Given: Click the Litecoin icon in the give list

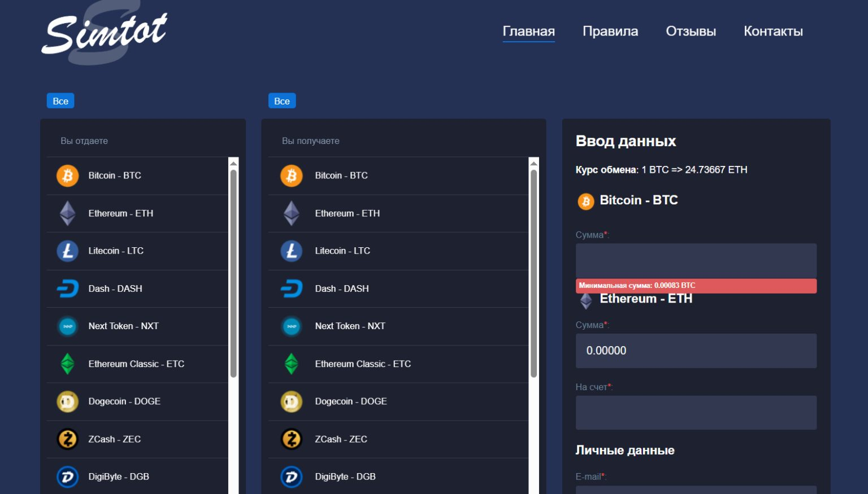Looking at the screenshot, I should [68, 251].
